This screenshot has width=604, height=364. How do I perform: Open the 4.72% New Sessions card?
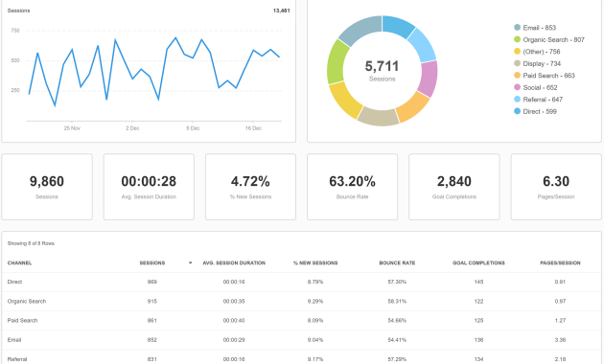pyautogui.click(x=251, y=187)
